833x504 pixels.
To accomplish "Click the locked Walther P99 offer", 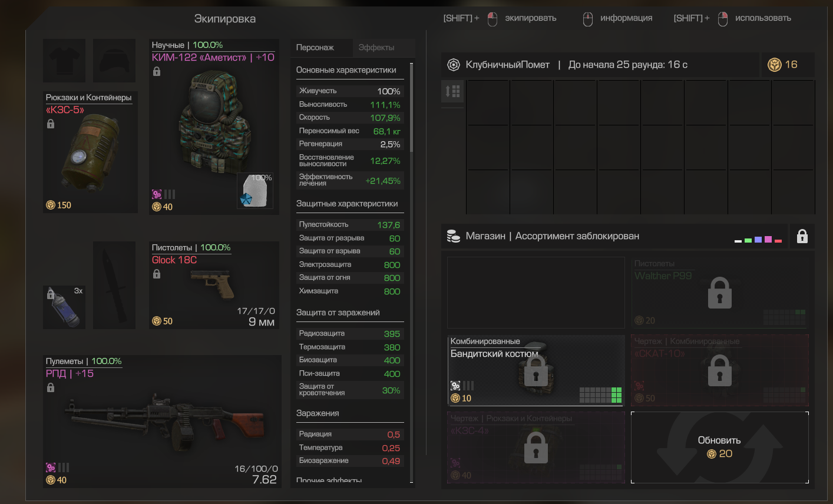I will coord(719,293).
